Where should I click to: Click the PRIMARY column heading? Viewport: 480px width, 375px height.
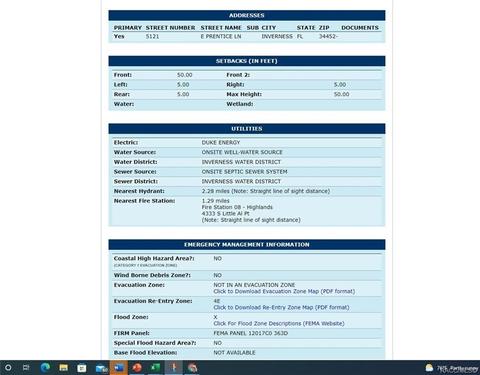pyautogui.click(x=128, y=28)
